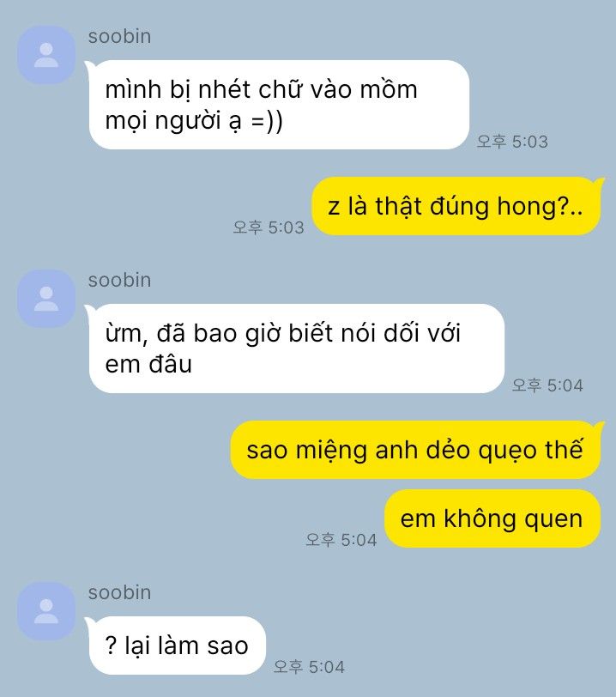
Task: Click the 5:04 timestamp beside '? lại làm sao'
Action: pyautogui.click(x=309, y=667)
